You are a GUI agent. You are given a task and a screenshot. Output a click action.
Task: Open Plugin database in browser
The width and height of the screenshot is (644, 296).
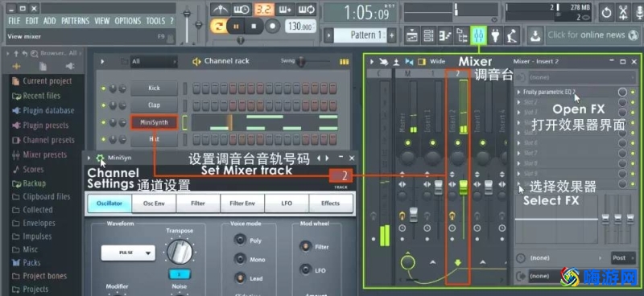48,110
